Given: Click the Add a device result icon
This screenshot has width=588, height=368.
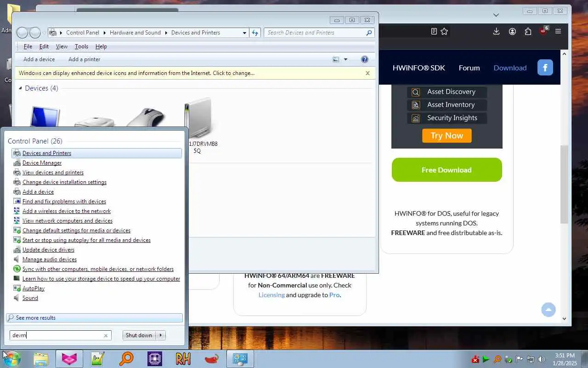Looking at the screenshot, I should click(17, 192).
